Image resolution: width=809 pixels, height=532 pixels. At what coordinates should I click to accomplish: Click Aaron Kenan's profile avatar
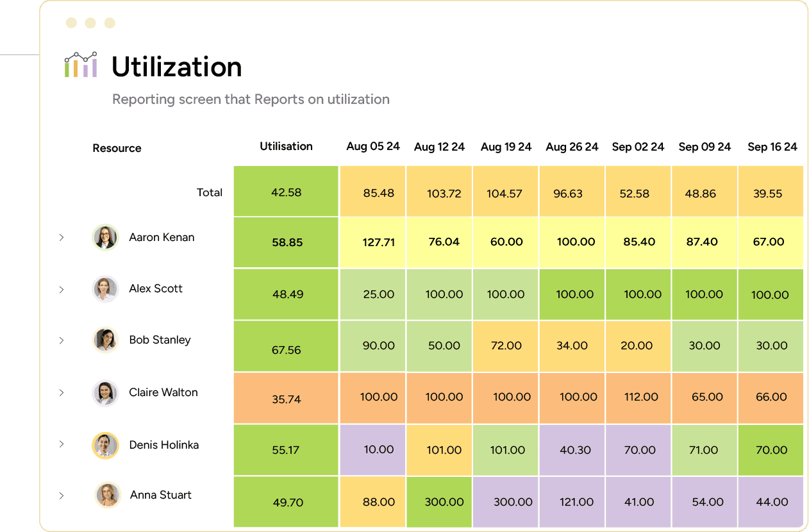[x=105, y=237]
